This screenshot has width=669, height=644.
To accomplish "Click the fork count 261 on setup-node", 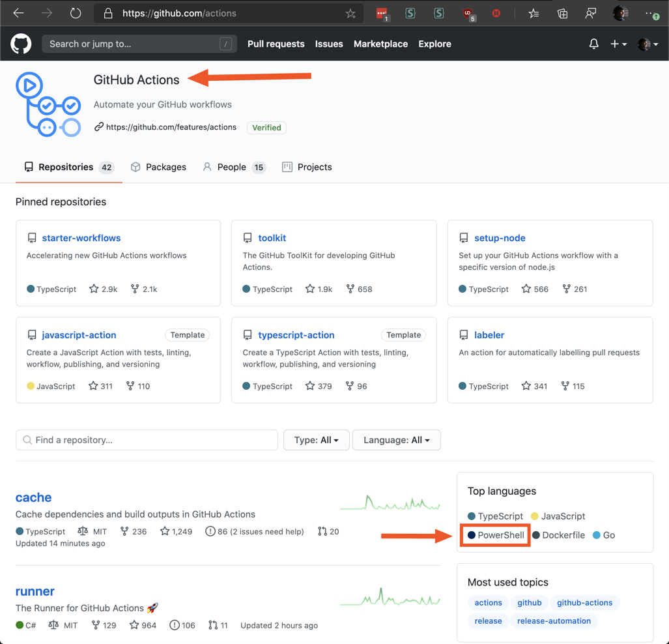I will coord(575,289).
